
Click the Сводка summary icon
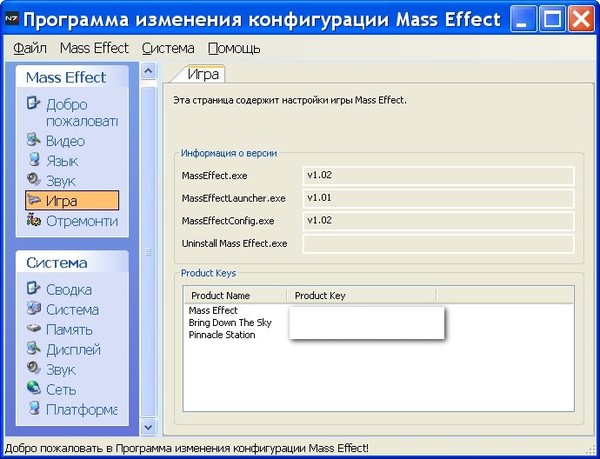point(33,288)
